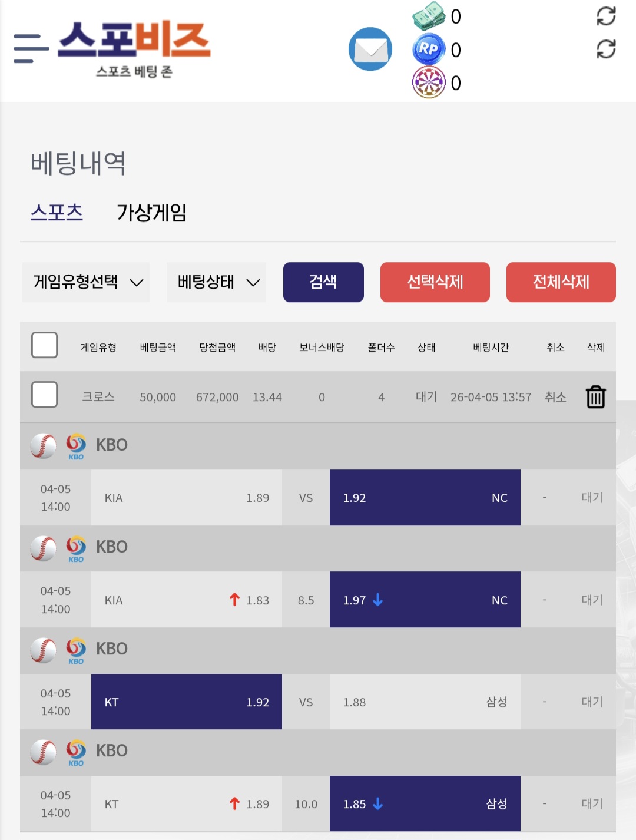
Task: Expand the 게임유형선택 dropdown
Action: click(87, 282)
